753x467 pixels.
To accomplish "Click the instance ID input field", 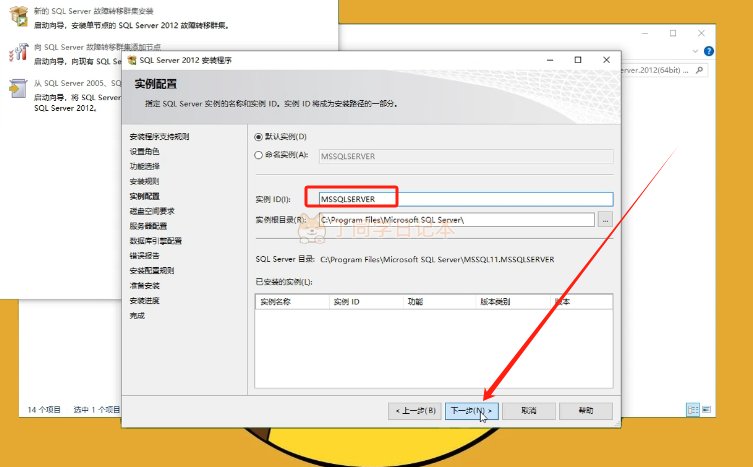I will (466, 199).
